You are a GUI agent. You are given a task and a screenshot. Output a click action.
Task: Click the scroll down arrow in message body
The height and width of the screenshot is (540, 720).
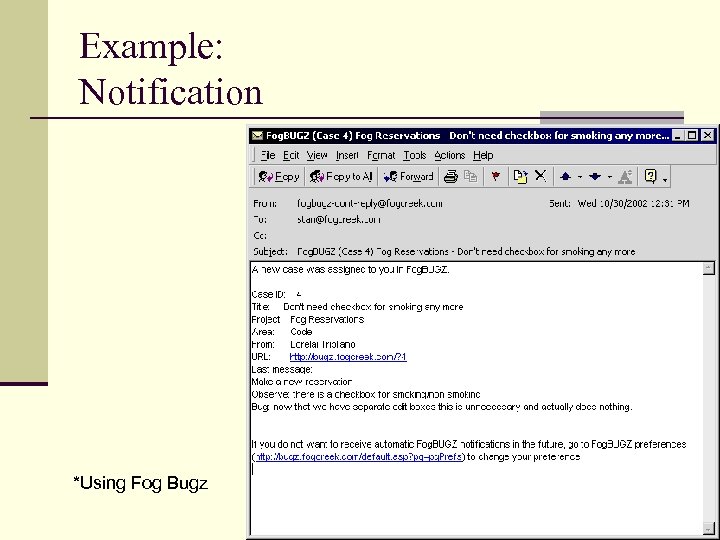pyautogui.click(x=709, y=528)
